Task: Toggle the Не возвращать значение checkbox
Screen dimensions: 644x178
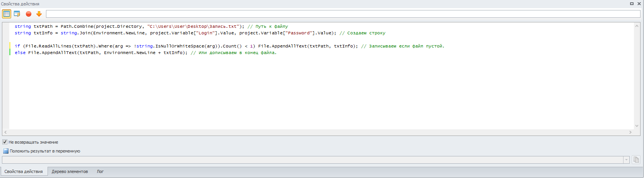Action: click(x=5, y=142)
